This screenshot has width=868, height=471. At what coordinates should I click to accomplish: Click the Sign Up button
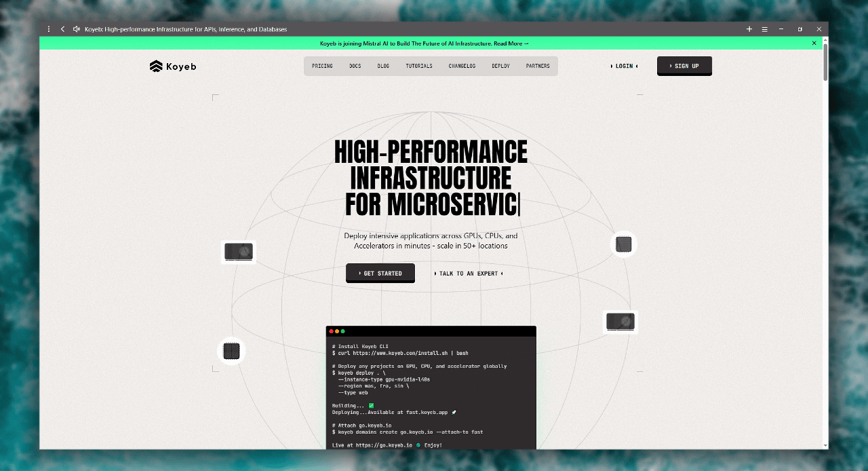(684, 66)
